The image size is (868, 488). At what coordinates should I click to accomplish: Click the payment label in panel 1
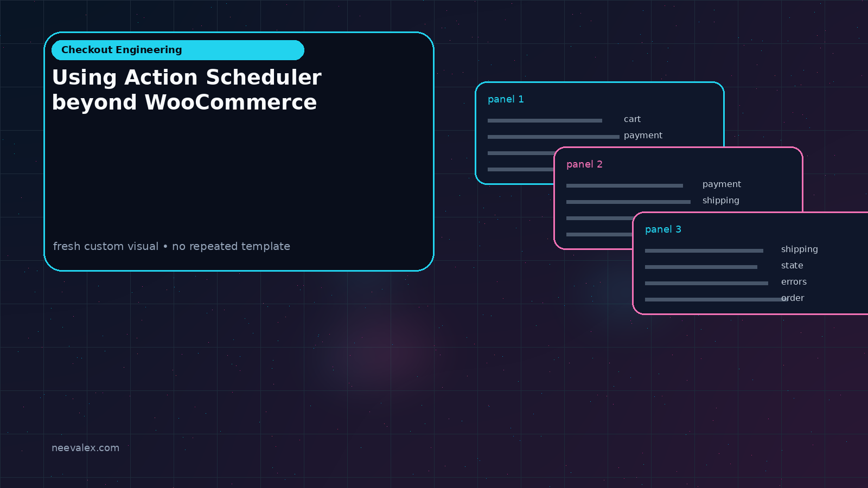coord(643,136)
